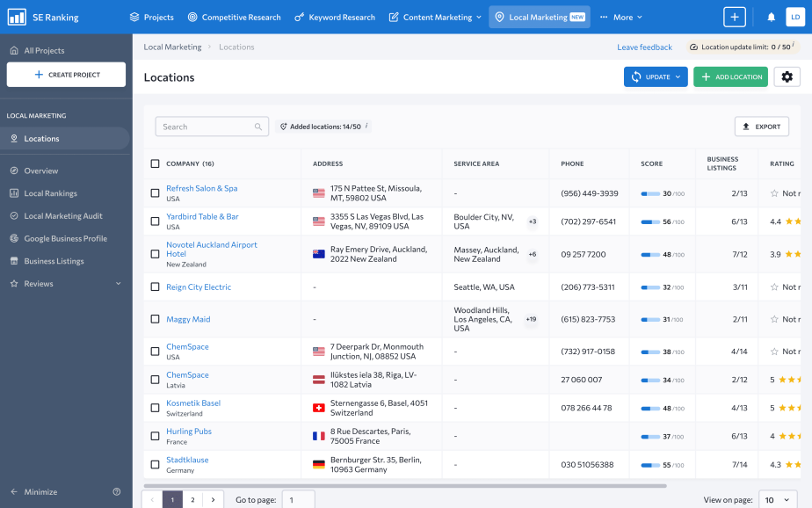Click the help question mark icon in sidebar
This screenshot has height=508, width=812.
click(117, 491)
